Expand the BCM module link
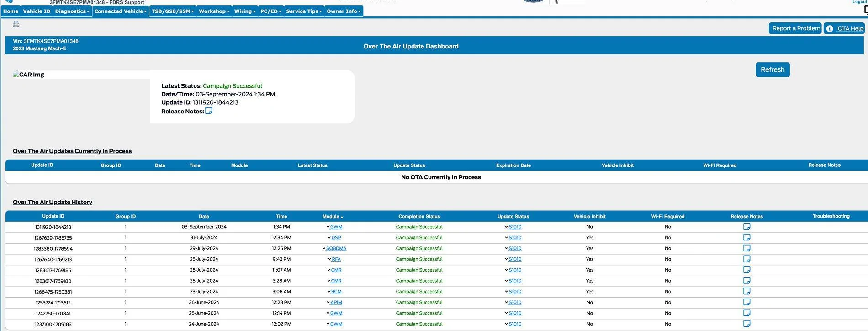This screenshot has width=868, height=331. coord(334,292)
